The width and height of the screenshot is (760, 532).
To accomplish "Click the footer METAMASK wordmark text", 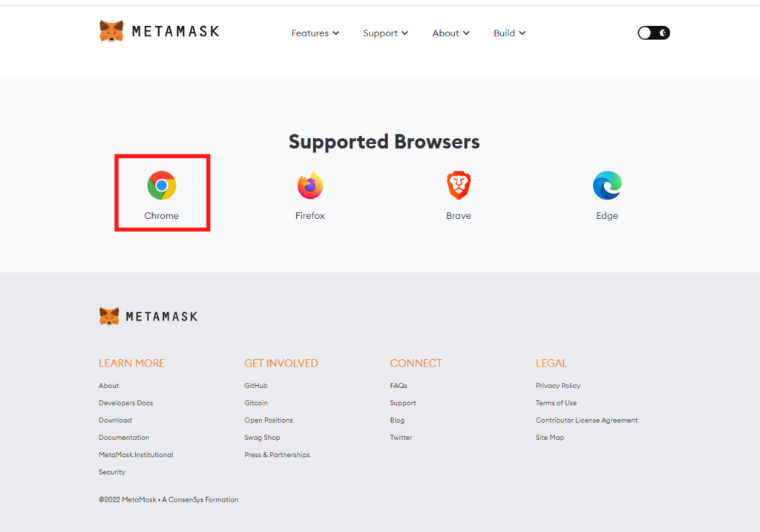I will 161,317.
